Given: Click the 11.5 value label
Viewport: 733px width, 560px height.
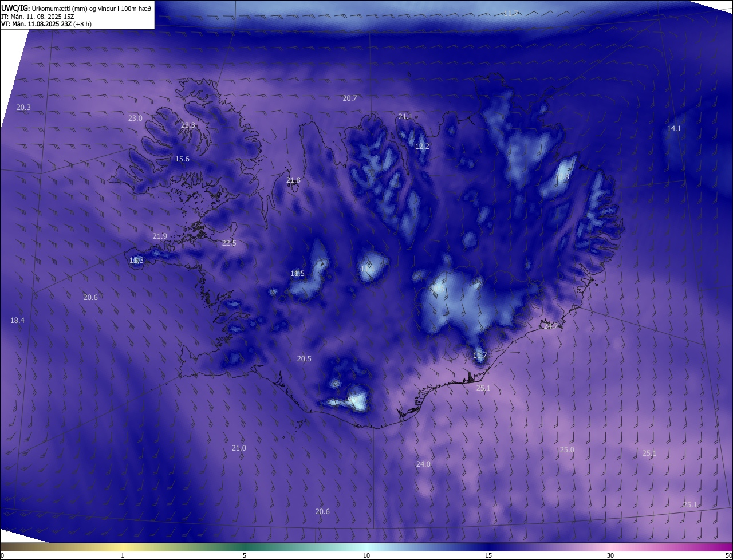Looking at the screenshot, I should point(297,274).
